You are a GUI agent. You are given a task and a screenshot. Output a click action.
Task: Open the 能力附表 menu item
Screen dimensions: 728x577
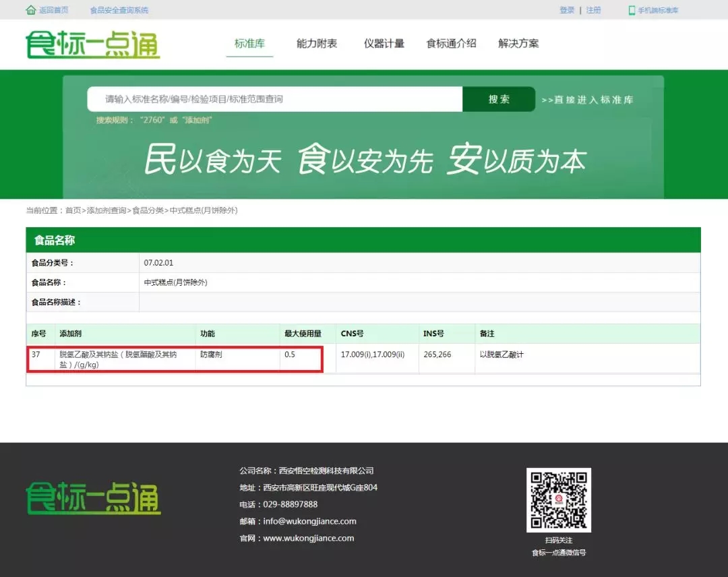[317, 44]
